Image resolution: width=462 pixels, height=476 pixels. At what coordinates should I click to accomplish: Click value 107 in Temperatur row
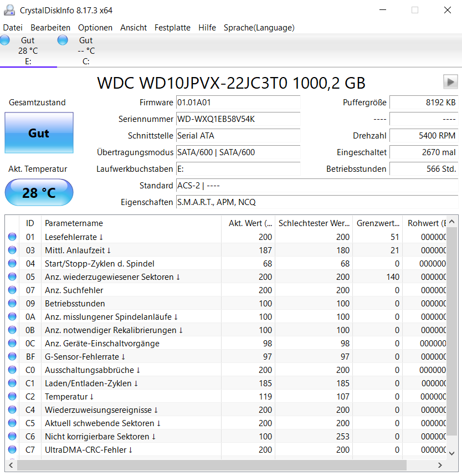pos(343,397)
